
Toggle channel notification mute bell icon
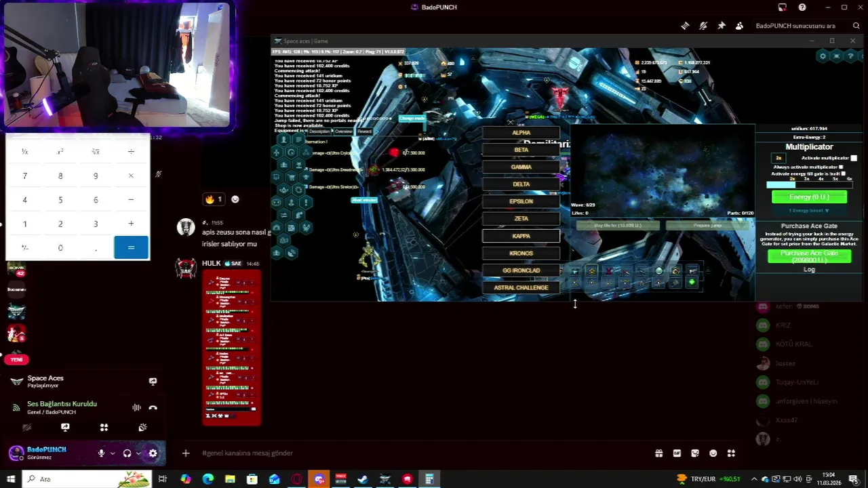coord(703,26)
